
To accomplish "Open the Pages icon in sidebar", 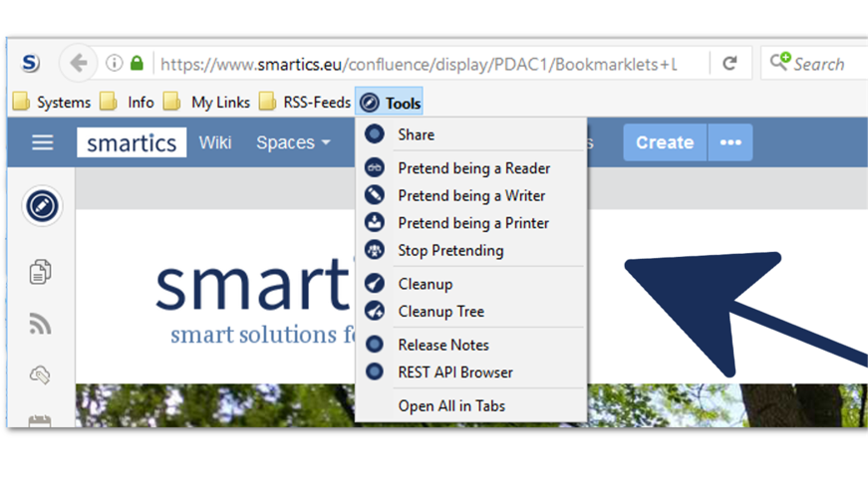I will [40, 272].
